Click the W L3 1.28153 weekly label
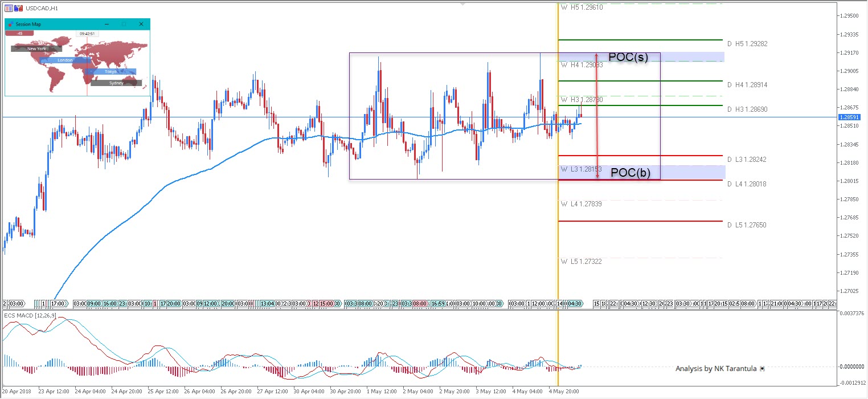Screen dimensions: 868x399 [x=582, y=169]
